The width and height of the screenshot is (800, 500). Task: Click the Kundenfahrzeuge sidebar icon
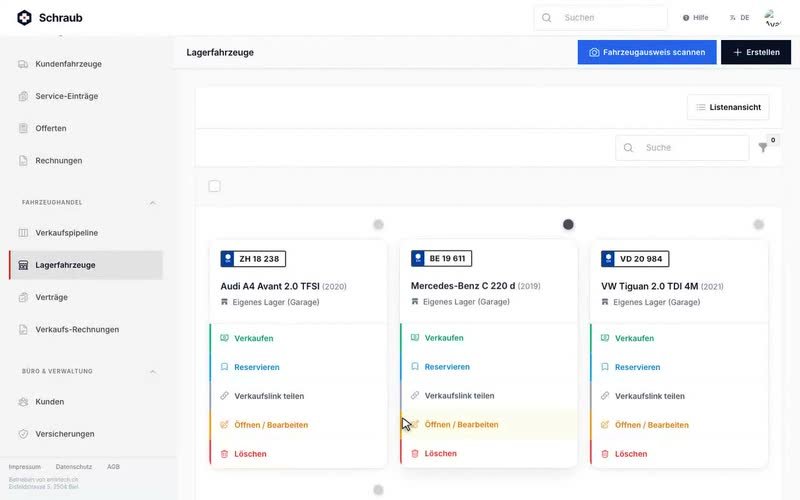(x=23, y=64)
